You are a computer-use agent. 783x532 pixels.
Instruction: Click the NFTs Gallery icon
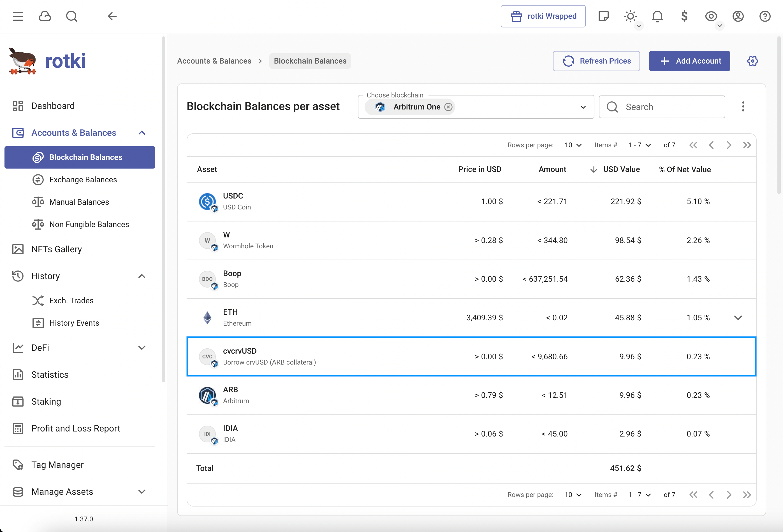pos(18,249)
